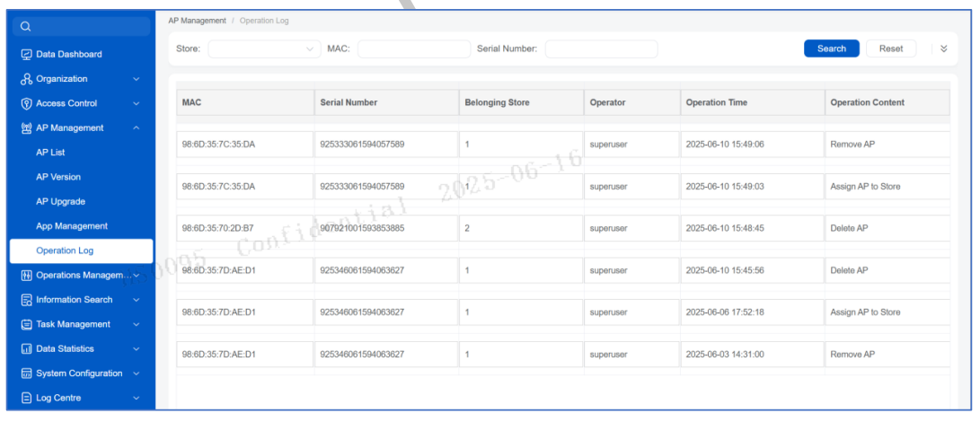This screenshot has height=422, width=980.
Task: Click the sidebar search magnifier icon
Action: point(26,26)
